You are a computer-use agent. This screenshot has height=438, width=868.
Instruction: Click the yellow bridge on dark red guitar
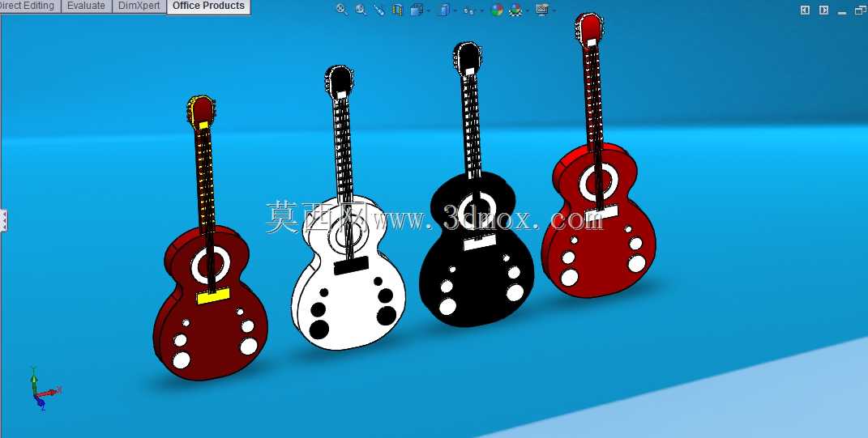(213, 296)
